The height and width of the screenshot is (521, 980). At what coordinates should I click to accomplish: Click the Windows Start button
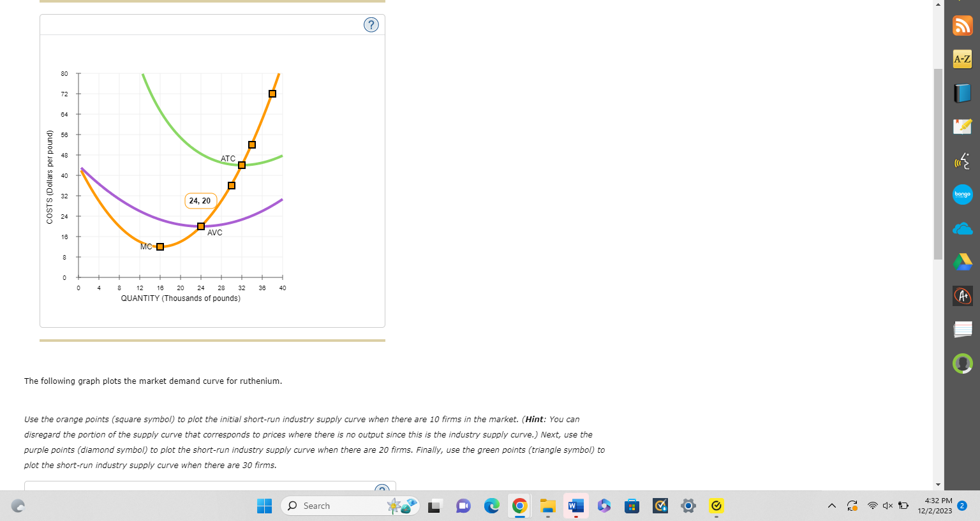tap(264, 506)
